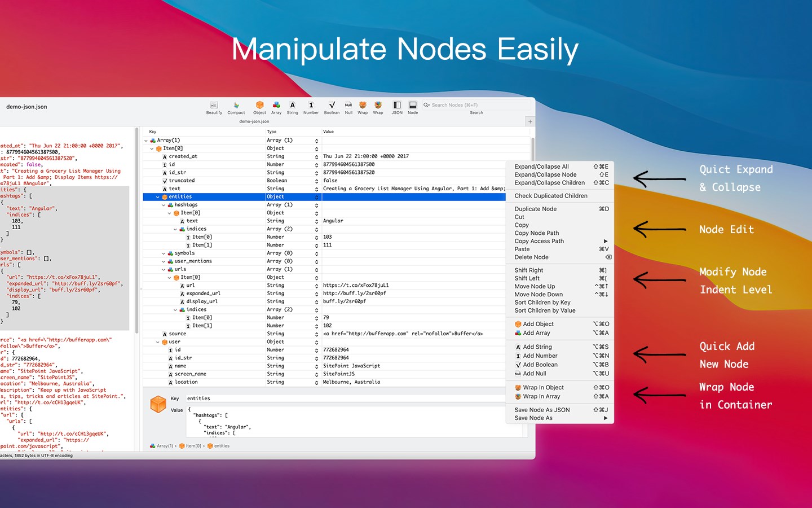Click the Key column header
Viewport: 812px width, 508px height.
tap(204, 132)
